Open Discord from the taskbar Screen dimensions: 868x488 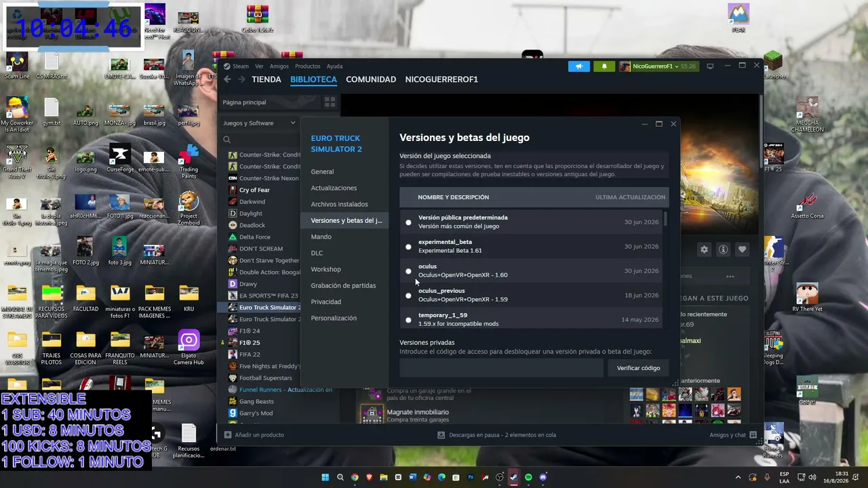[542, 477]
